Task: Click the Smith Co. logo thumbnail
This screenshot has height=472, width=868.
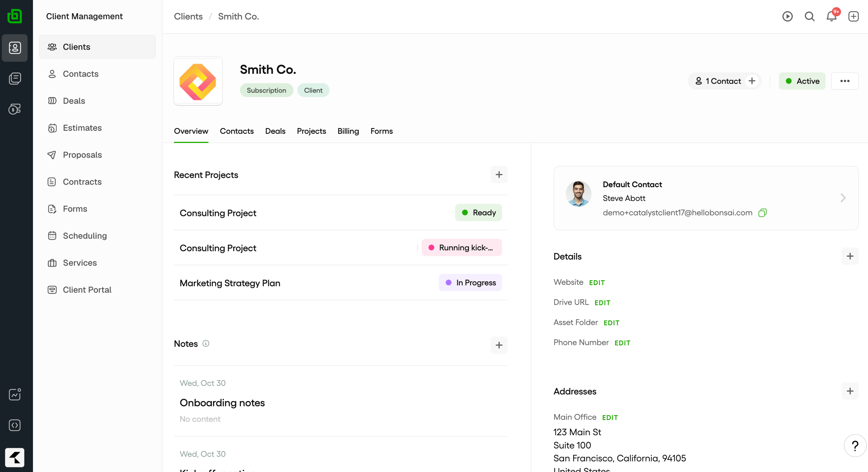Action: click(198, 81)
